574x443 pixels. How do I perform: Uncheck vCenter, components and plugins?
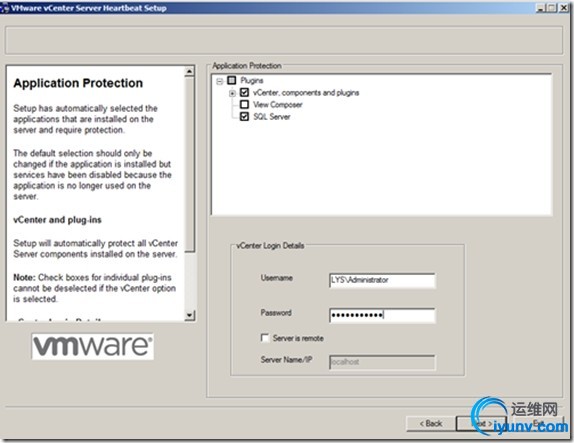(244, 92)
